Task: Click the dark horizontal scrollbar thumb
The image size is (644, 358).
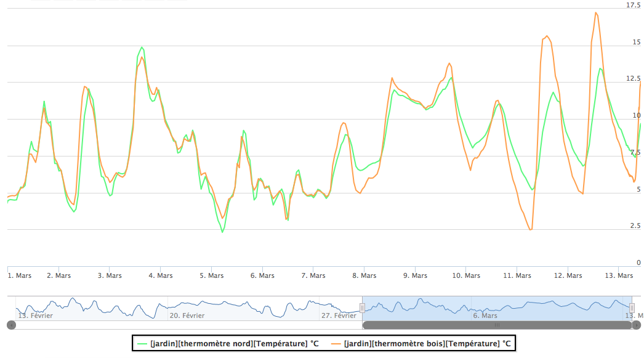Action: click(x=497, y=325)
